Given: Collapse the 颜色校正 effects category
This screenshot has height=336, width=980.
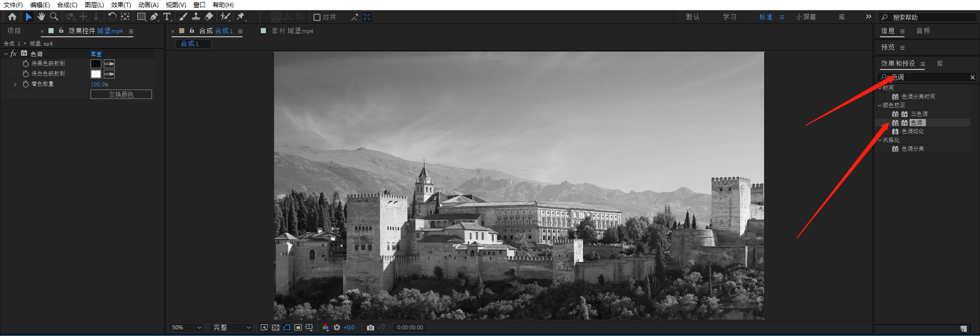Looking at the screenshot, I should click(x=880, y=105).
